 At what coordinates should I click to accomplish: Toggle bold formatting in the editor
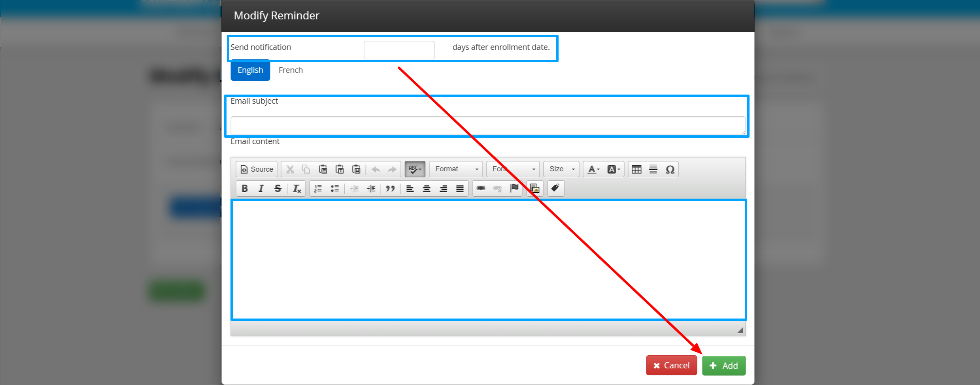245,189
